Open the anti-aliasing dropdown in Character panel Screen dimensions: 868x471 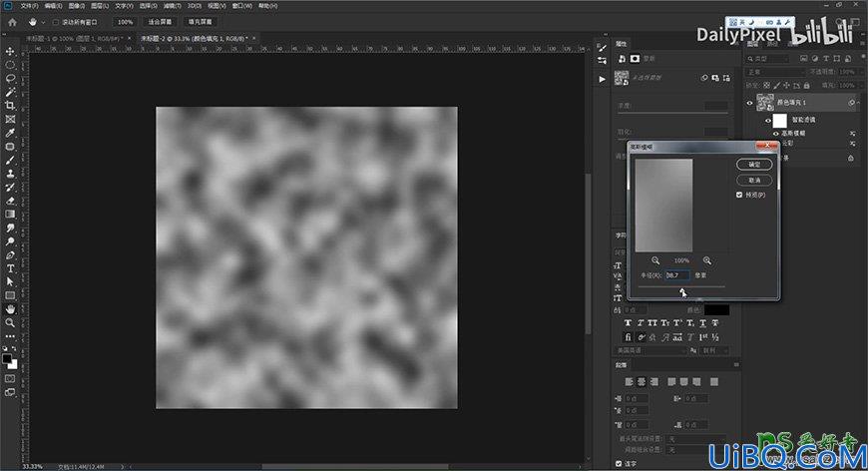coord(715,351)
